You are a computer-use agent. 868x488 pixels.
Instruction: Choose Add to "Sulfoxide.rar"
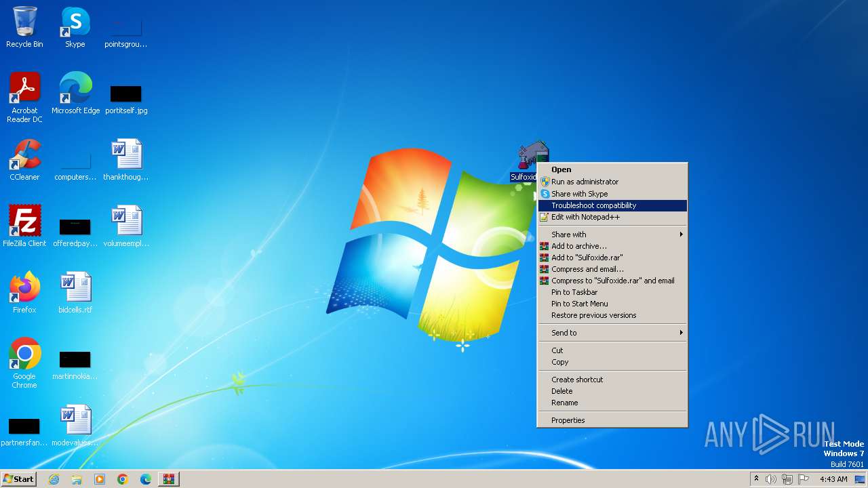click(x=612, y=258)
